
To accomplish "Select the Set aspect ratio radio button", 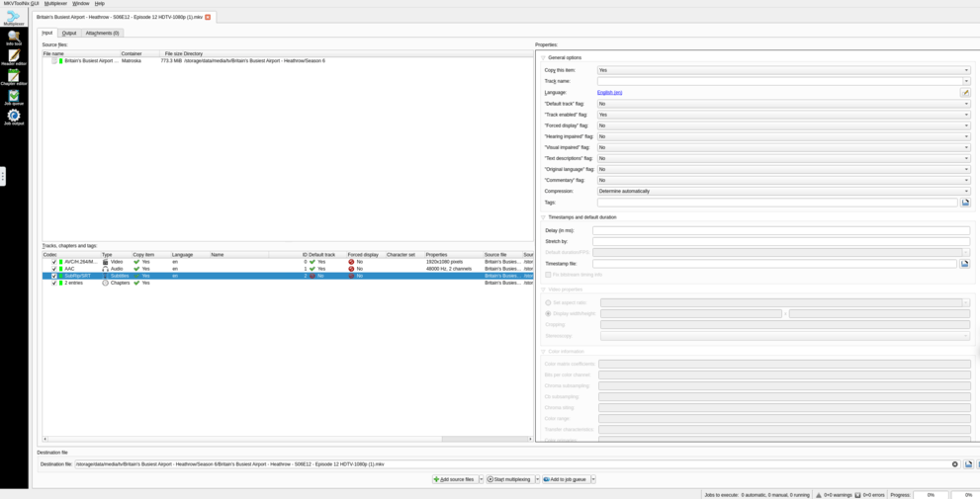I will point(548,302).
